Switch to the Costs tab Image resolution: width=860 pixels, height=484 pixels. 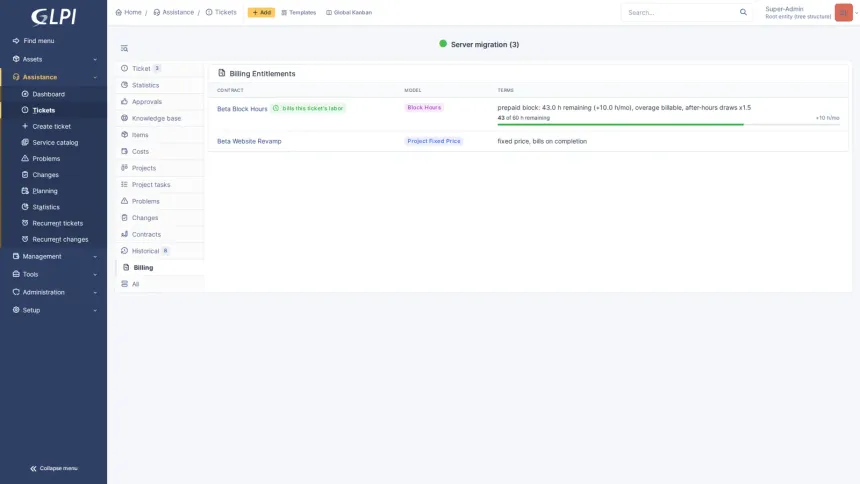tap(160, 151)
